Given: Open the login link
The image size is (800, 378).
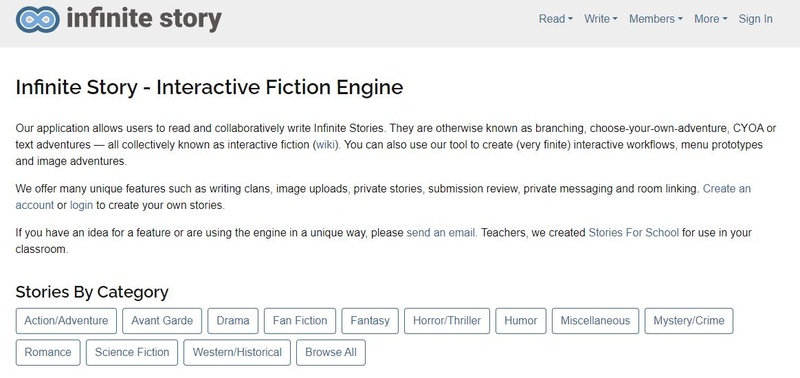Looking at the screenshot, I should click(81, 206).
